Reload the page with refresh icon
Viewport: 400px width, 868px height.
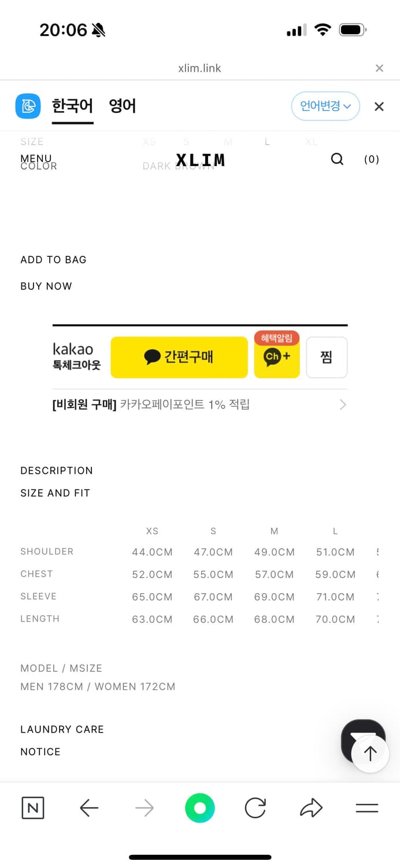point(255,808)
